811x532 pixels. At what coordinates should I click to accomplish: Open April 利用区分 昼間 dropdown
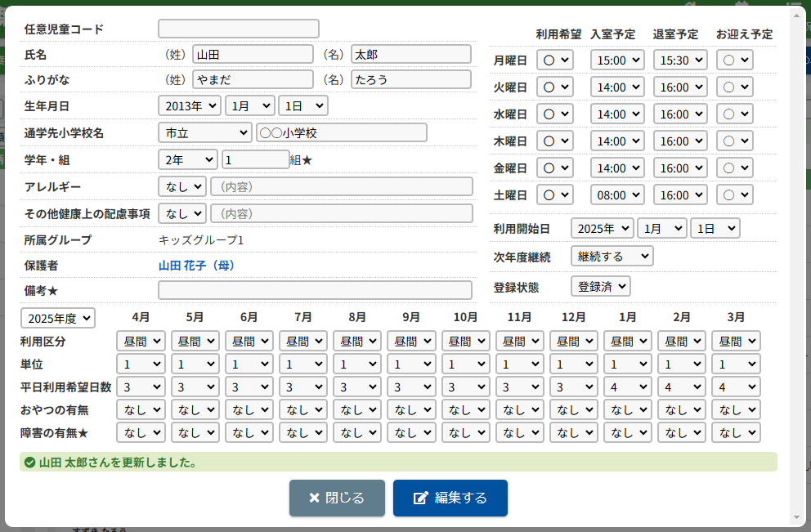click(x=141, y=341)
